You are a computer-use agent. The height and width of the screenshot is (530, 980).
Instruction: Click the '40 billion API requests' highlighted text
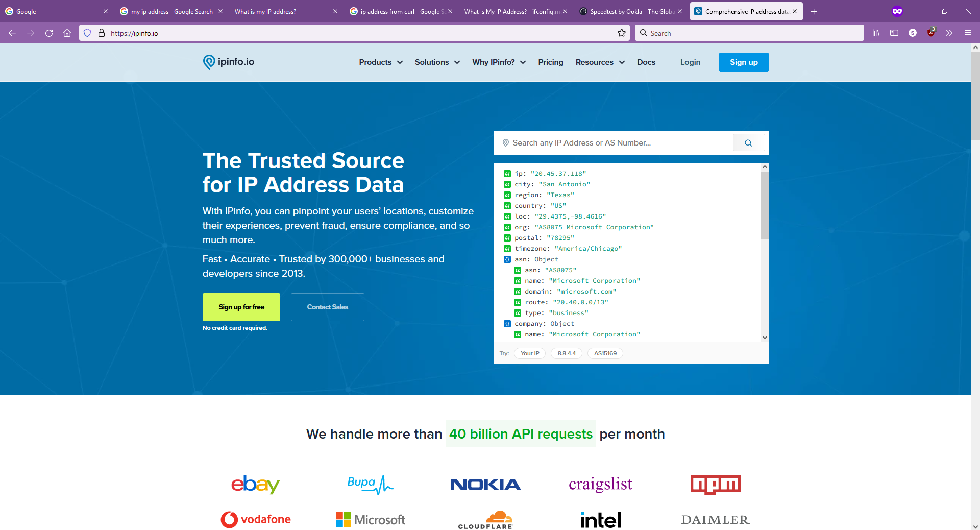(521, 434)
